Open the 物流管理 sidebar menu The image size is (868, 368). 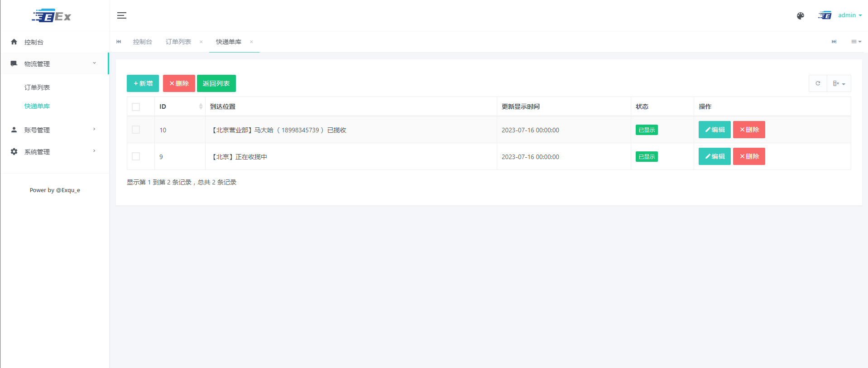pos(54,63)
